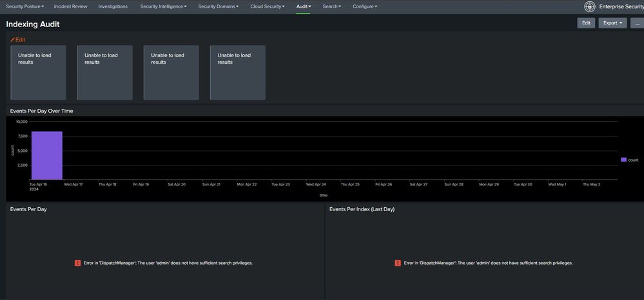This screenshot has width=644, height=300.
Task: Go to the Incident Review tab
Action: coord(71,6)
